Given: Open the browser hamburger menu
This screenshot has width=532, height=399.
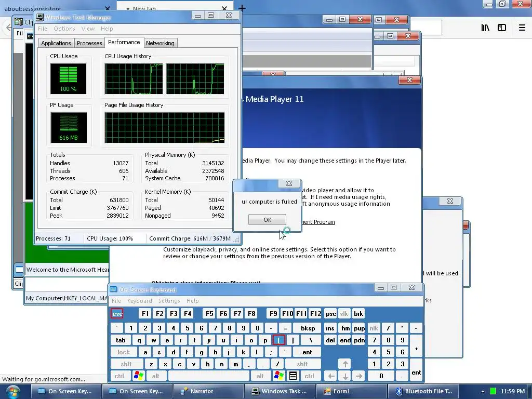Looking at the screenshot, I should [522, 28].
